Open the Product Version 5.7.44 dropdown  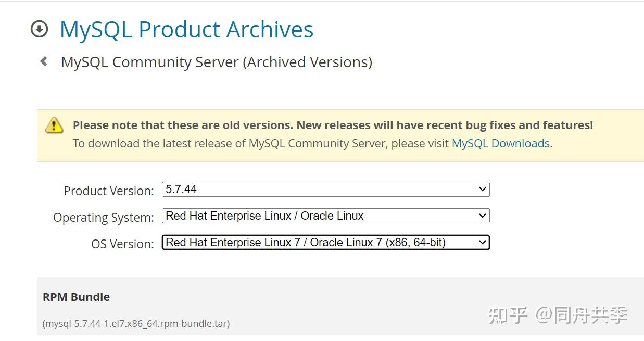click(x=325, y=190)
